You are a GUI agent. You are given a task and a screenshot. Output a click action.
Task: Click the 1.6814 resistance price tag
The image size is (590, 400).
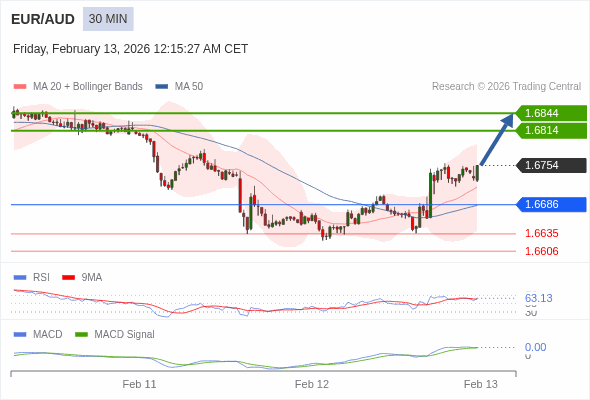pyautogui.click(x=551, y=131)
